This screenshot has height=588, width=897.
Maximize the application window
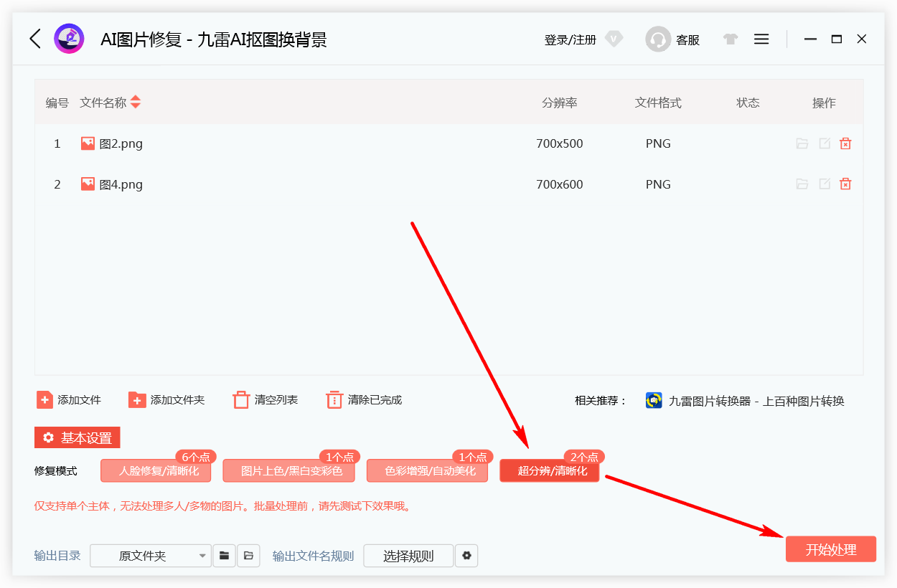(x=837, y=39)
